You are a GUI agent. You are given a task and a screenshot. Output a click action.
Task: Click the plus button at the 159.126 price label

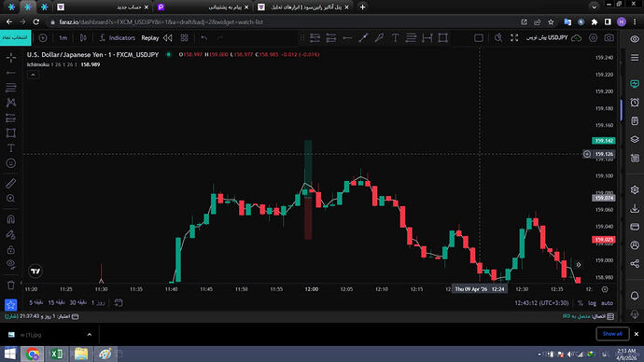click(587, 154)
